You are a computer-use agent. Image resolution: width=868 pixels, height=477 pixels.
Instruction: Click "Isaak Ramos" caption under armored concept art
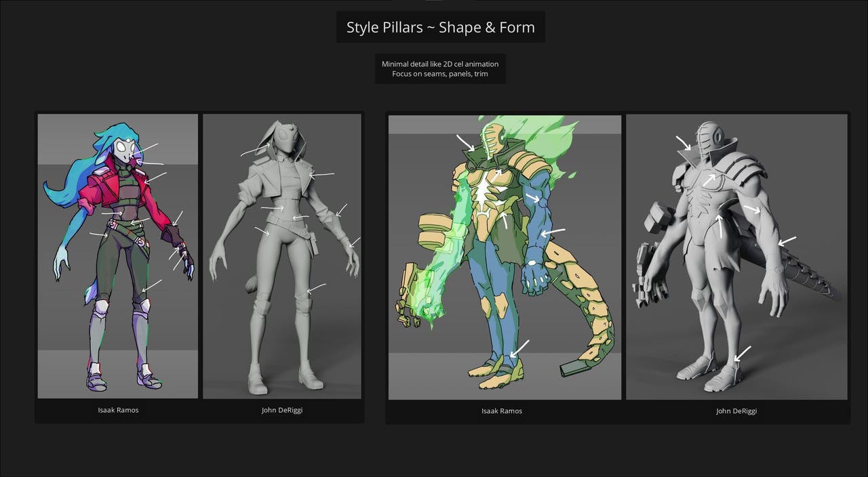[x=502, y=411]
